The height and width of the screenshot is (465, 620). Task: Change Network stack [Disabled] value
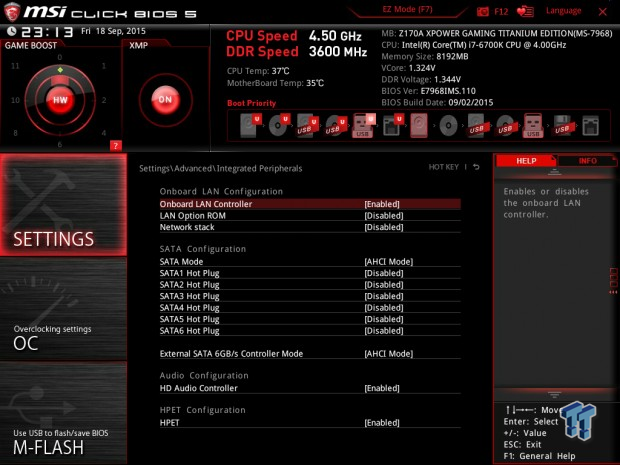coord(384,227)
